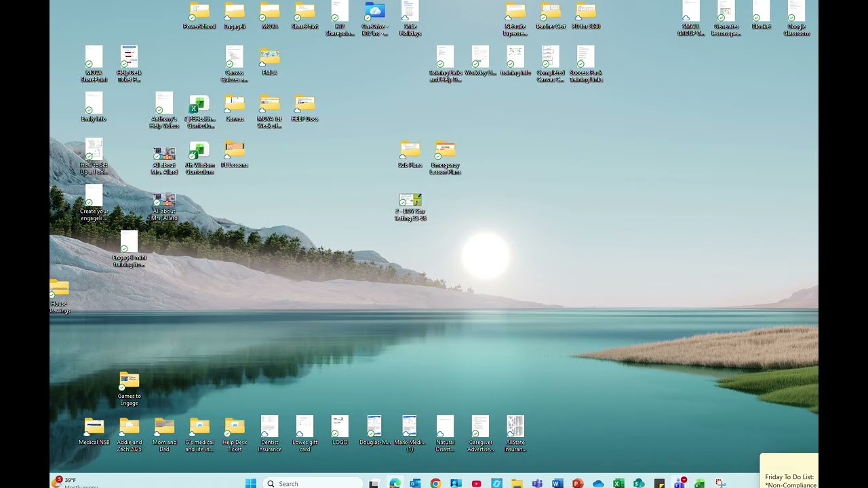Select the Workday Li... document
Viewport: 868px width, 488px height.
pyautogui.click(x=480, y=61)
